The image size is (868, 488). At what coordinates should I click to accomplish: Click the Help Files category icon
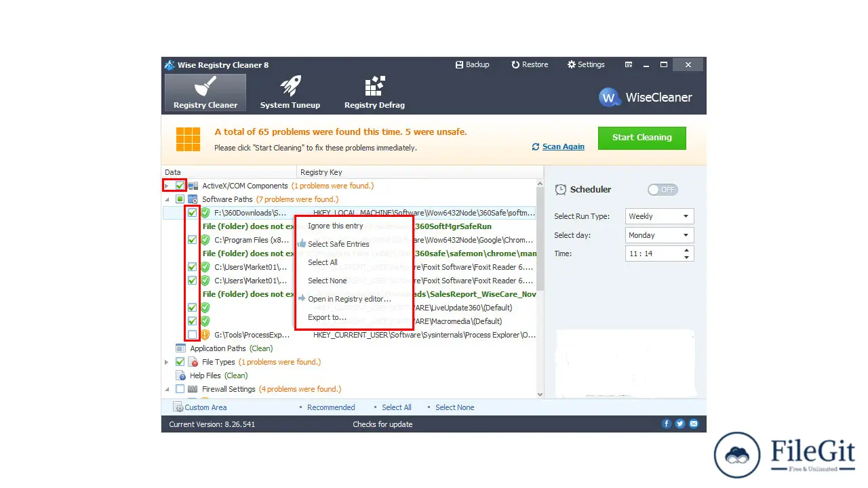point(180,375)
